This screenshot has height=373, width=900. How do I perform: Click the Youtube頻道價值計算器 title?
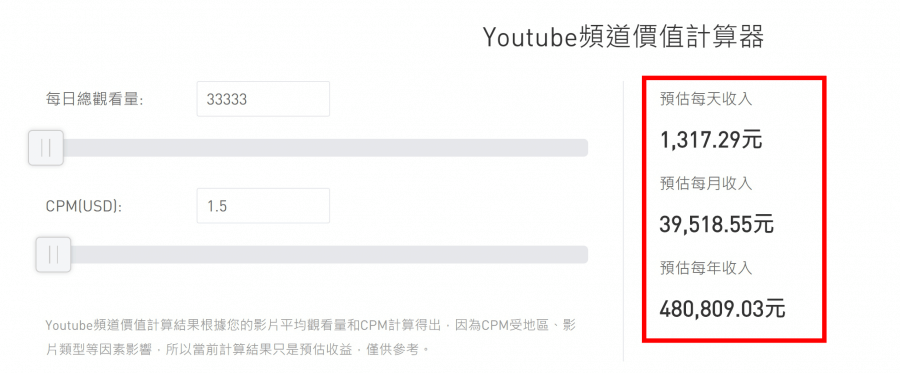[623, 37]
